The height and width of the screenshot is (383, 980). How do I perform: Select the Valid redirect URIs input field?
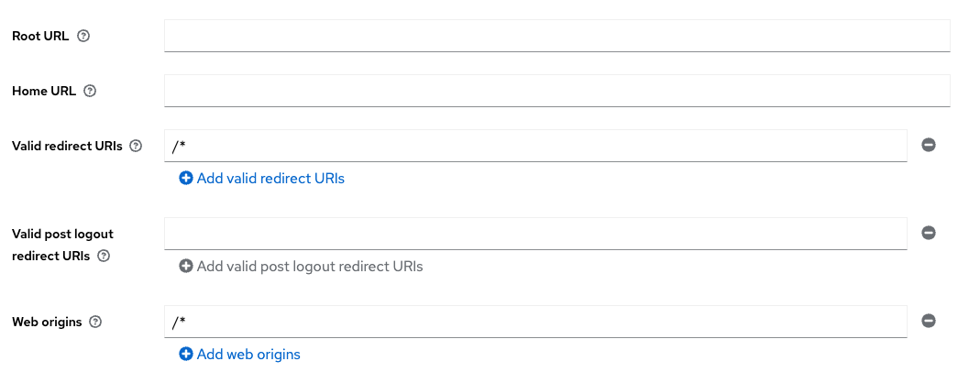[535, 146]
